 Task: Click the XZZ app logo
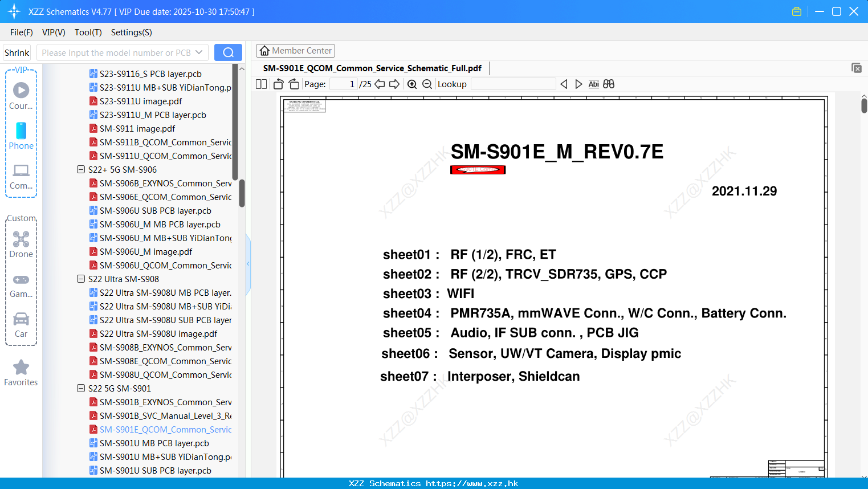(14, 11)
